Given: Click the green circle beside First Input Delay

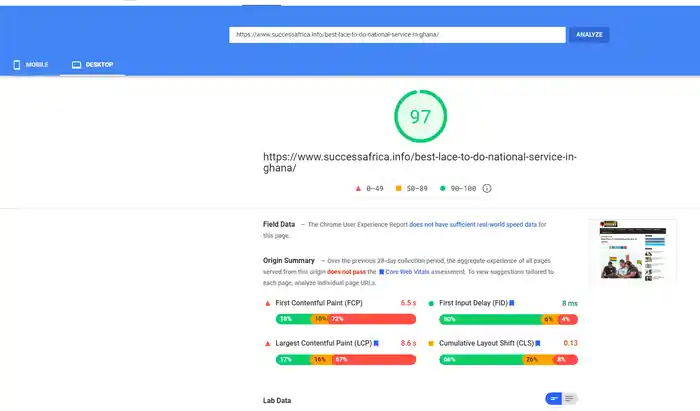Looking at the screenshot, I should [x=431, y=303].
